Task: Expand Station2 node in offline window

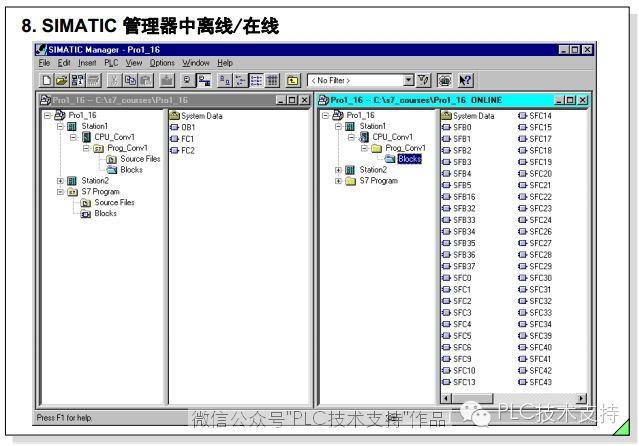Action: 60,181
